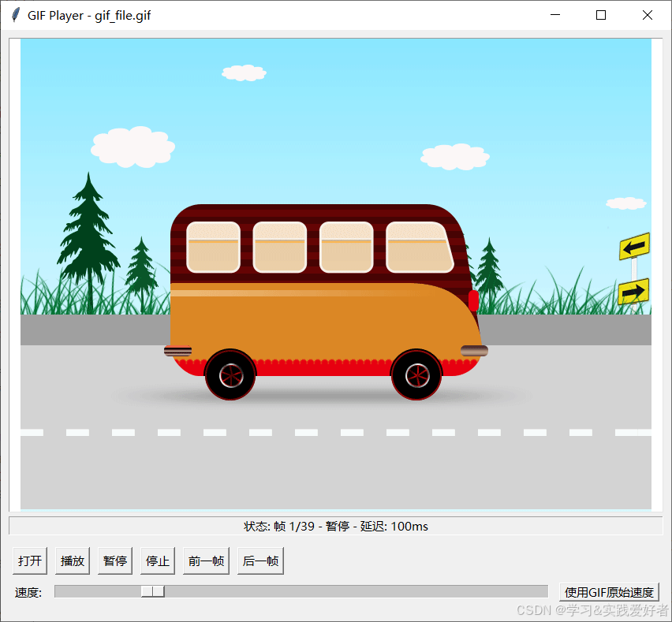Click the 打开 (Open) button
The height and width of the screenshot is (622, 672).
tap(30, 561)
